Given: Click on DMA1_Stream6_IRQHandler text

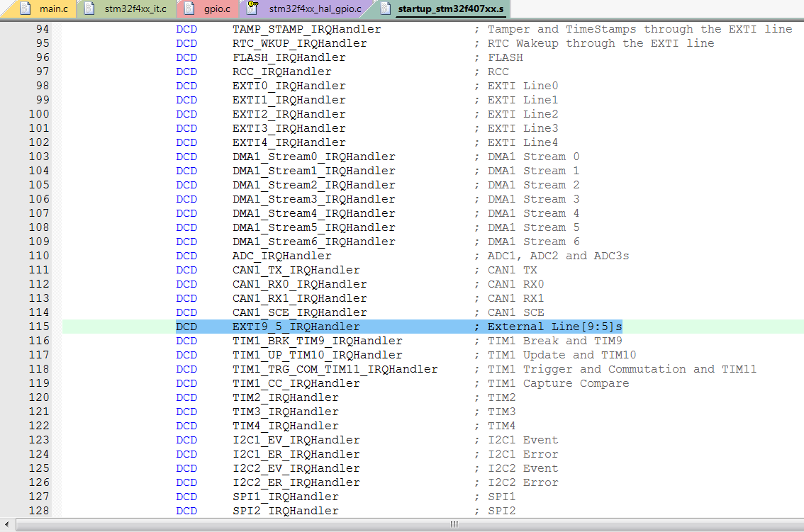Looking at the screenshot, I should click(x=314, y=242).
